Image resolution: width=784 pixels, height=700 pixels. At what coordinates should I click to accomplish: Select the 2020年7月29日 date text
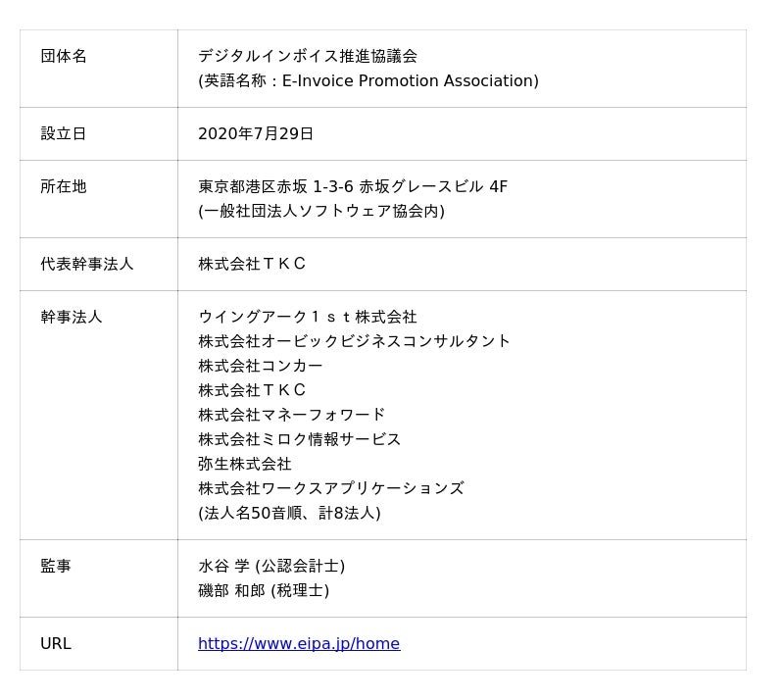click(256, 134)
